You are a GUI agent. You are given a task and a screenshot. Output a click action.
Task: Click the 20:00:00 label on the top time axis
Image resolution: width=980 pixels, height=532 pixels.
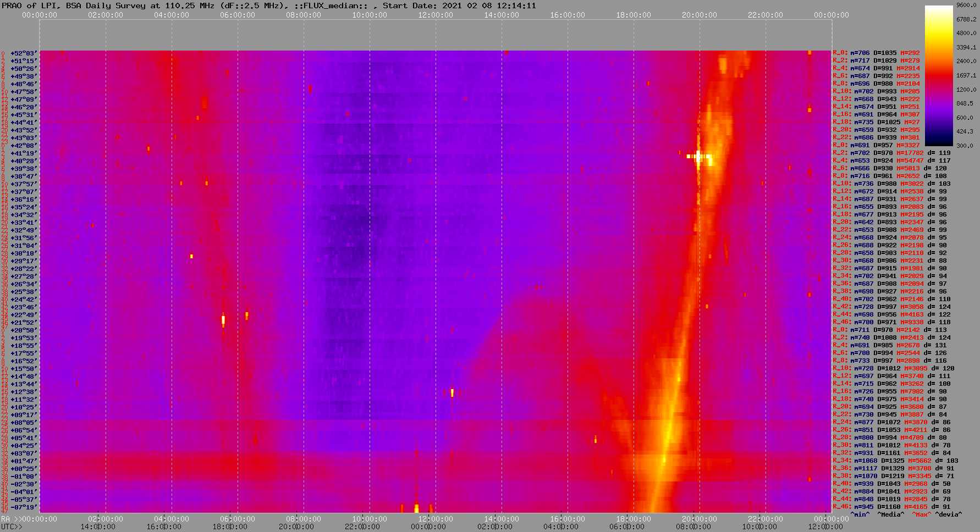(x=700, y=15)
